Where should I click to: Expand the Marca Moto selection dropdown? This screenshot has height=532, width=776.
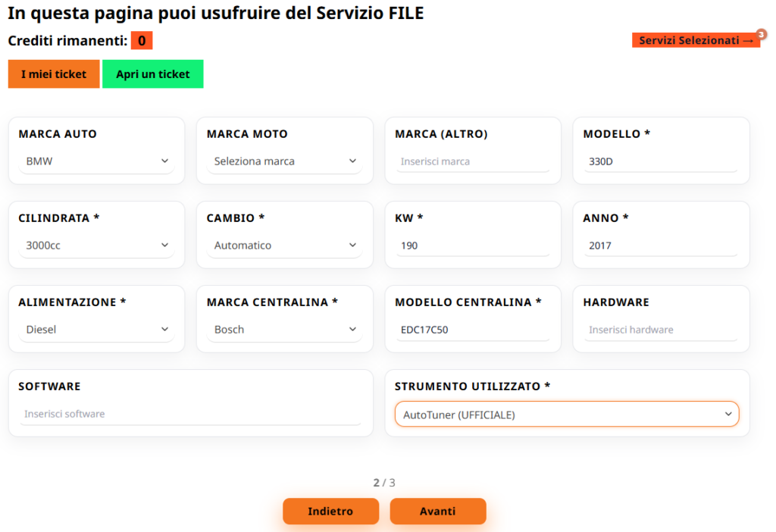(x=284, y=161)
